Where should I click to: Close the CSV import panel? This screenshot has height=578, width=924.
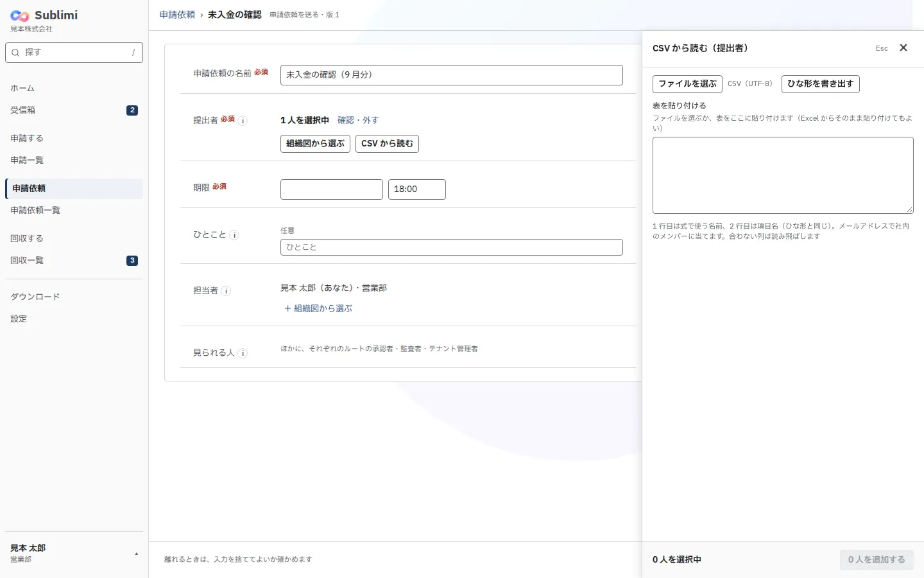click(903, 48)
